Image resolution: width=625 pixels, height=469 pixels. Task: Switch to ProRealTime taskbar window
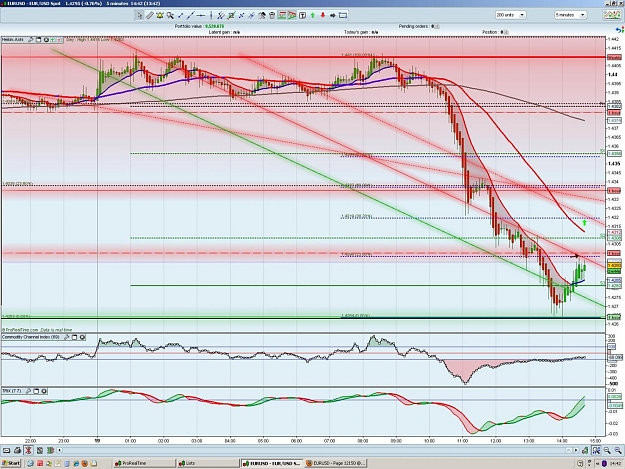[x=144, y=463]
